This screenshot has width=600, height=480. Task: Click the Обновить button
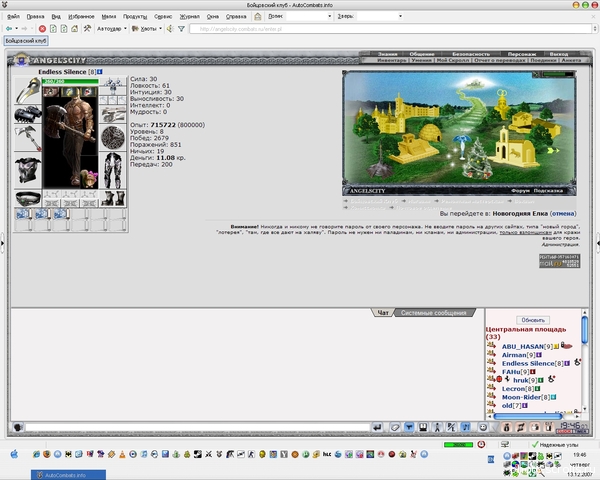click(x=533, y=320)
